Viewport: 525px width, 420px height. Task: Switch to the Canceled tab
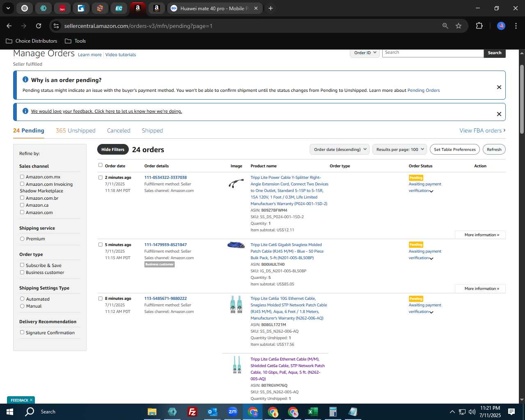tap(119, 130)
